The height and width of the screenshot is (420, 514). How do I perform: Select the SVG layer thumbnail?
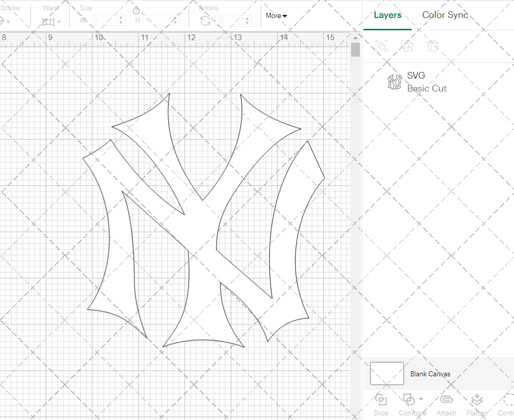394,82
